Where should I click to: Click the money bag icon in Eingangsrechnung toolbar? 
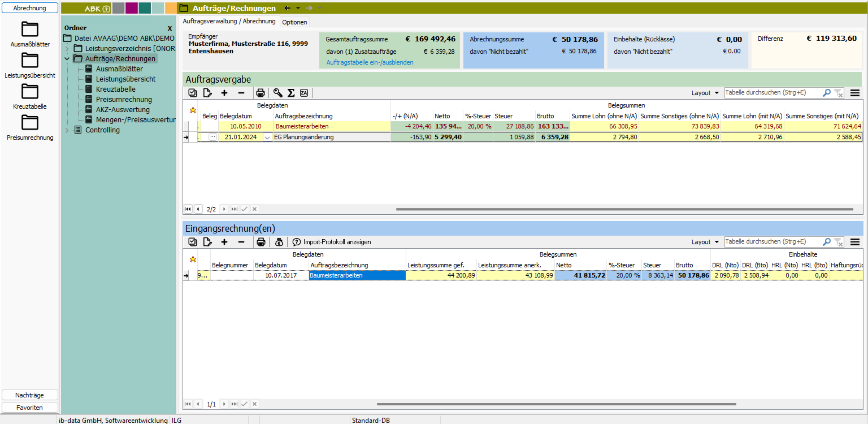pos(279,242)
